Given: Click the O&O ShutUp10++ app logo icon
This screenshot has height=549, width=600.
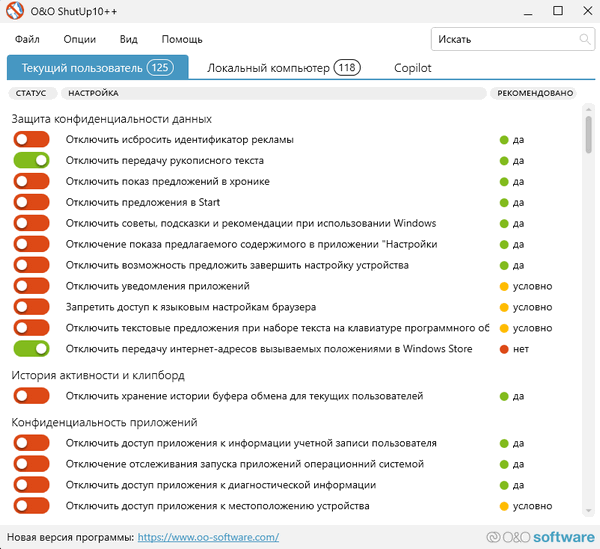Looking at the screenshot, I should (x=15, y=11).
